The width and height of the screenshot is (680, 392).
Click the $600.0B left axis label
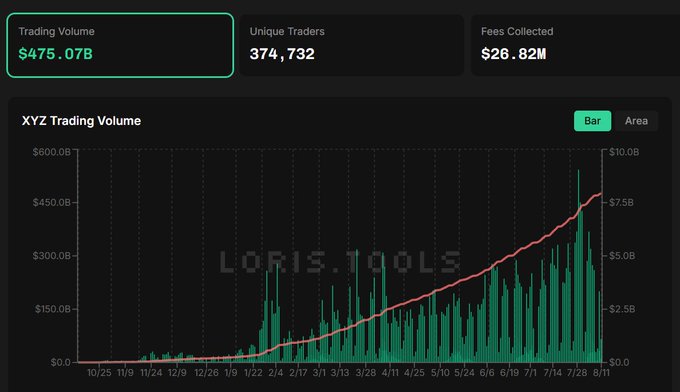[x=52, y=152]
